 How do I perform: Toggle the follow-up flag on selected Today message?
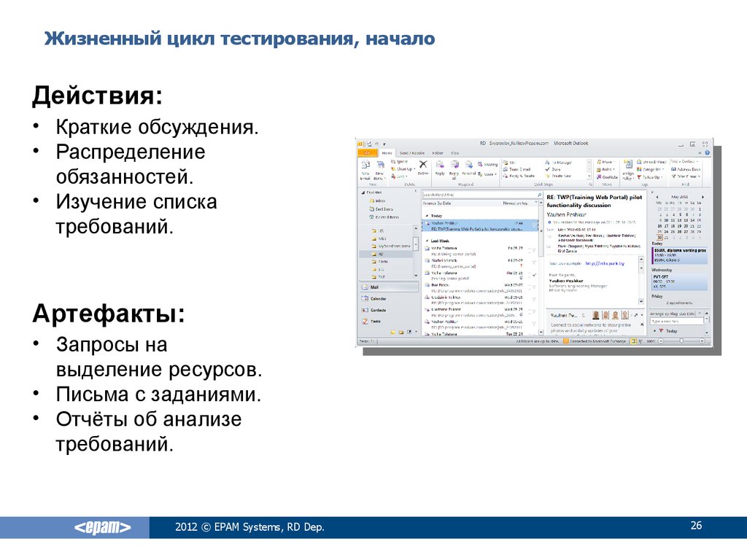click(533, 223)
